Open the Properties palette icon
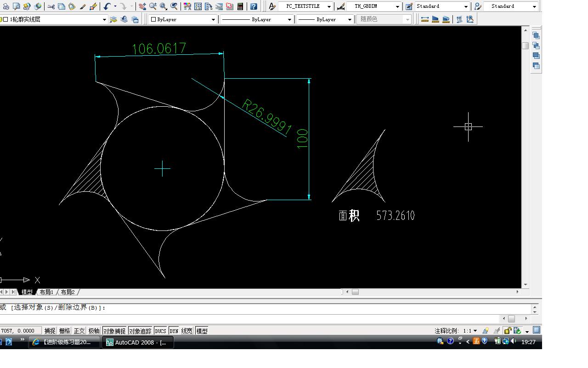Screen dimensions: 588x368 point(187,6)
